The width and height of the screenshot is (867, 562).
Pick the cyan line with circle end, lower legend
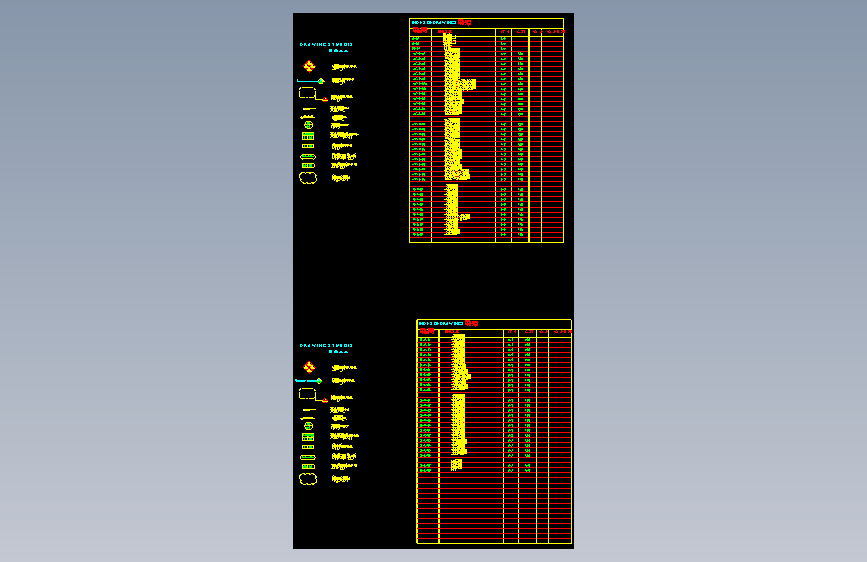coord(309,381)
